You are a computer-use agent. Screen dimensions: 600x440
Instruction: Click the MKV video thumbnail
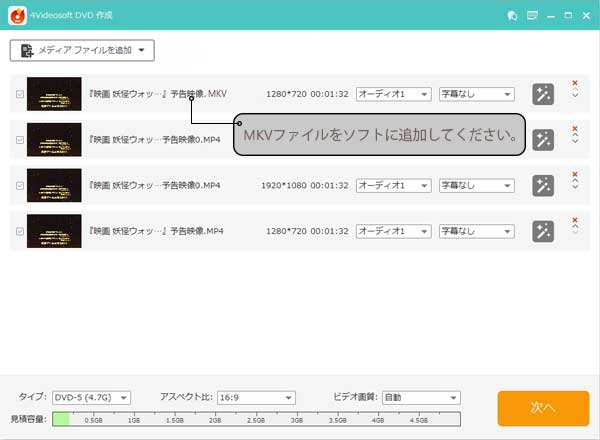click(54, 94)
